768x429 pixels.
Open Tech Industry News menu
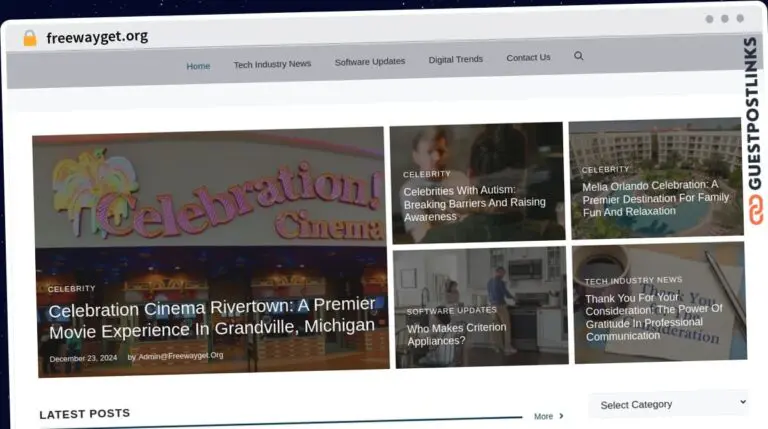pyautogui.click(x=272, y=64)
